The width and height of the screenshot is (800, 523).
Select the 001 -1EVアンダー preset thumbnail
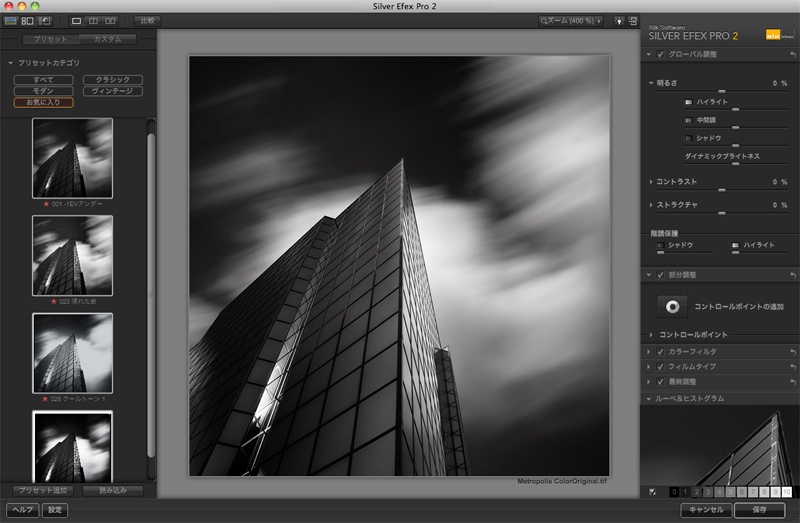[x=72, y=158]
